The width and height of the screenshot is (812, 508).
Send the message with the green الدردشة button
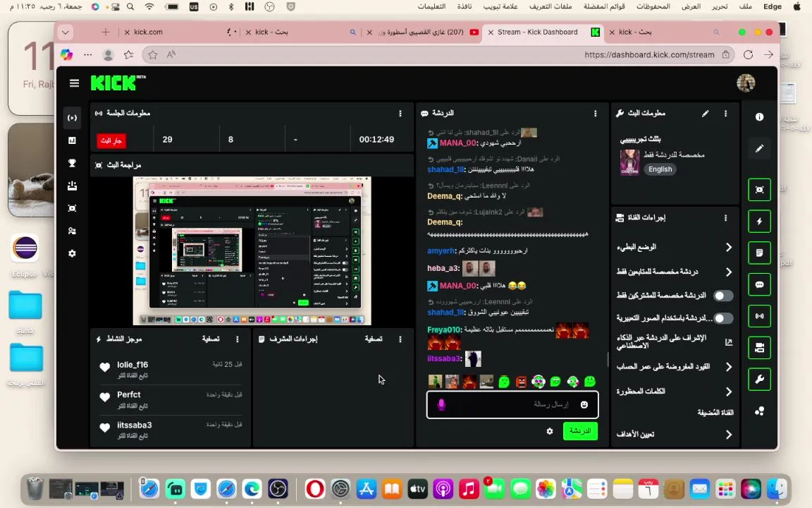[x=580, y=431]
